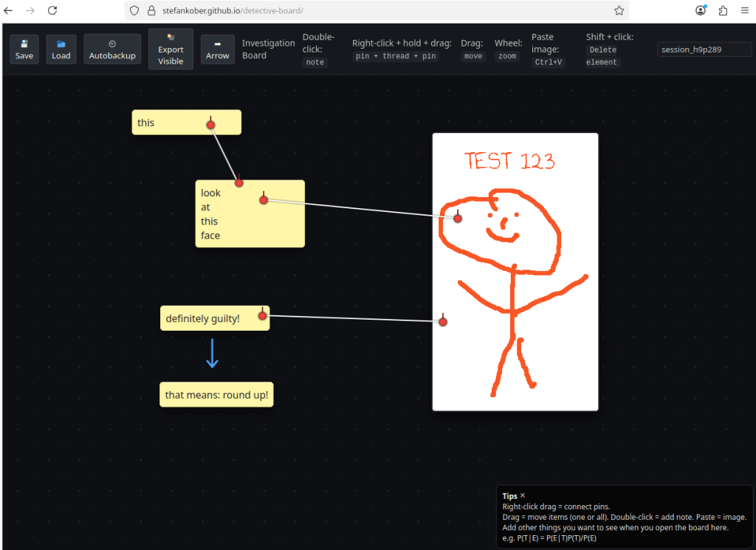
Task: Close the Tips panel
Action: 523,495
